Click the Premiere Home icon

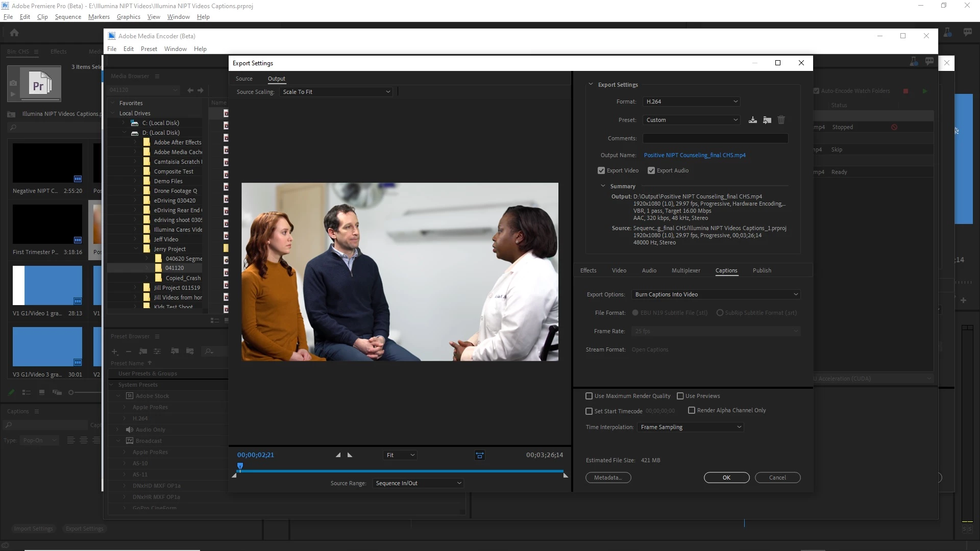(x=14, y=33)
